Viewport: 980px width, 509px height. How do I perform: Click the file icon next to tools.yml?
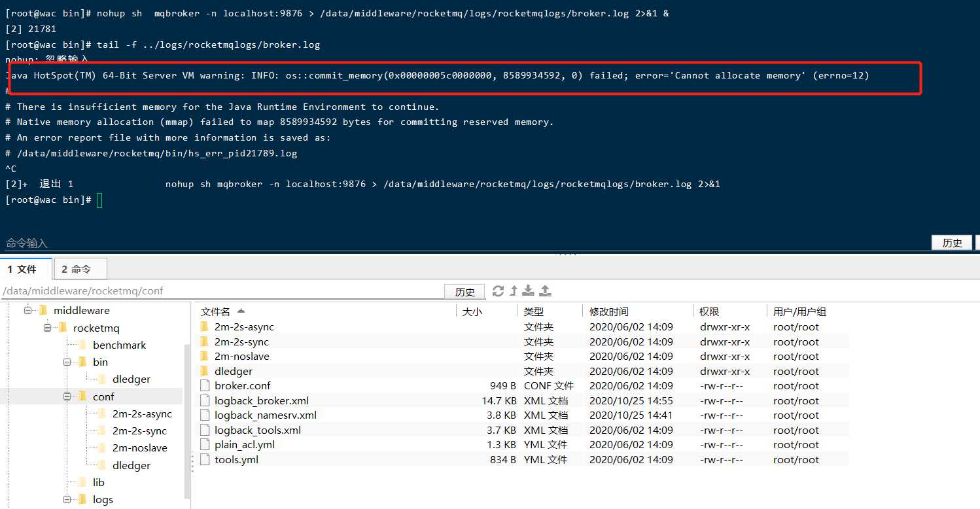(204, 459)
